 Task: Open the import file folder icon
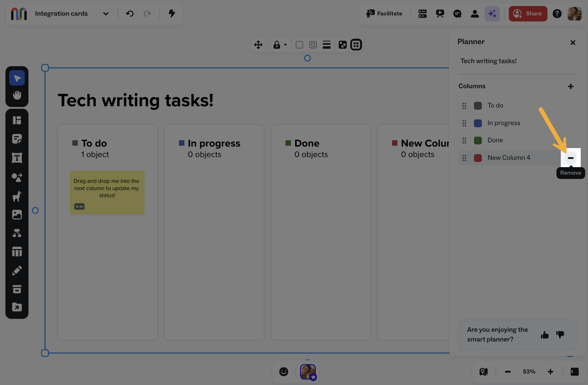click(x=17, y=307)
